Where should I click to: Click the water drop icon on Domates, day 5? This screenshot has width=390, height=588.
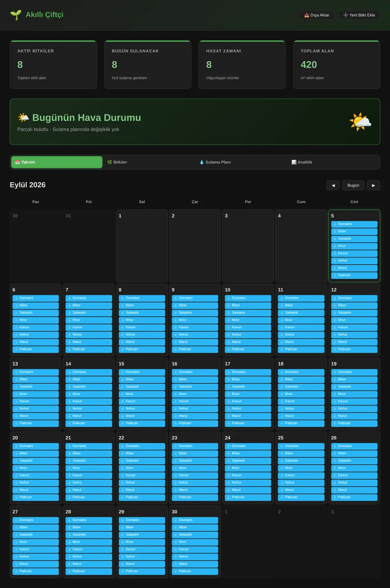pyautogui.click(x=335, y=224)
